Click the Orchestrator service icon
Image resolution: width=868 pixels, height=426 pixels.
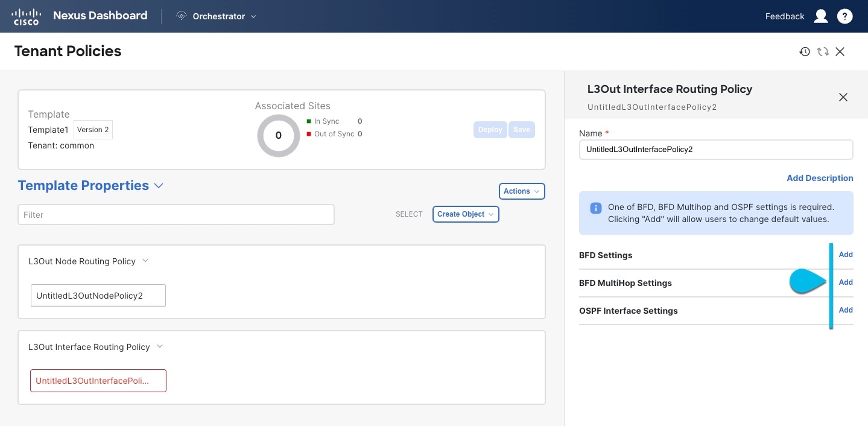click(x=182, y=16)
